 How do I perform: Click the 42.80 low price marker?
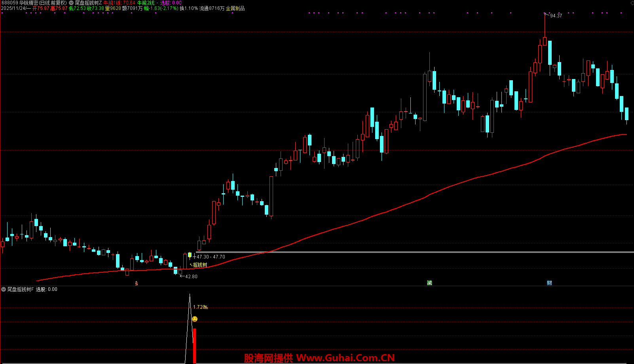click(191, 277)
